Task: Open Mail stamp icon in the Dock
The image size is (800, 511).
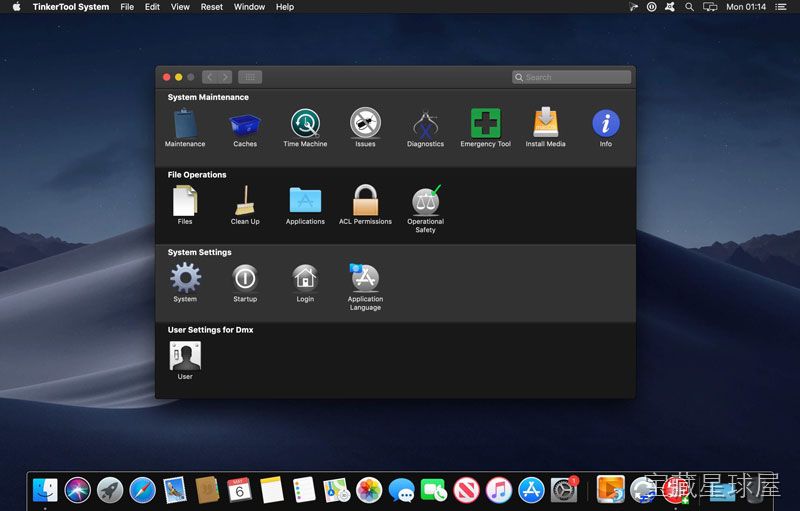Action: tap(175, 490)
